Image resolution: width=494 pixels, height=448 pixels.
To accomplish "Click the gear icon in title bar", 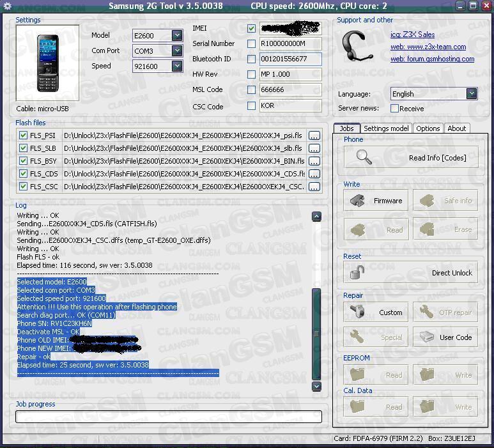I will pyautogui.click(x=7, y=6).
